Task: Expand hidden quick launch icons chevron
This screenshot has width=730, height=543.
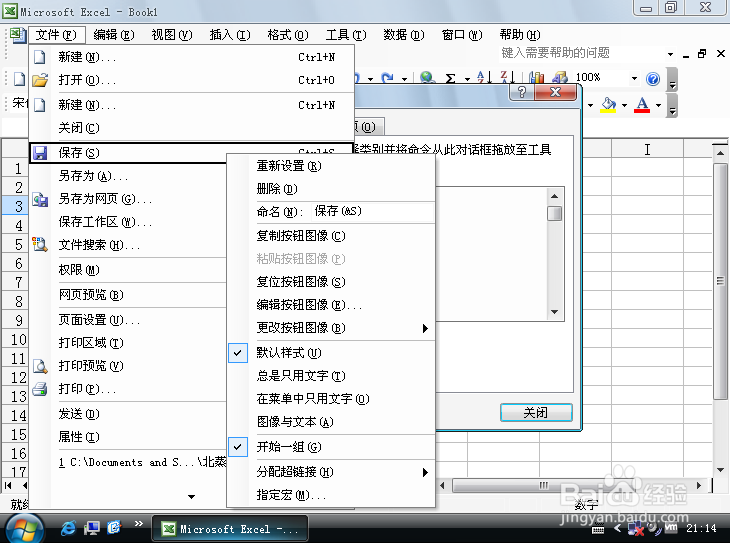Action: point(139,523)
